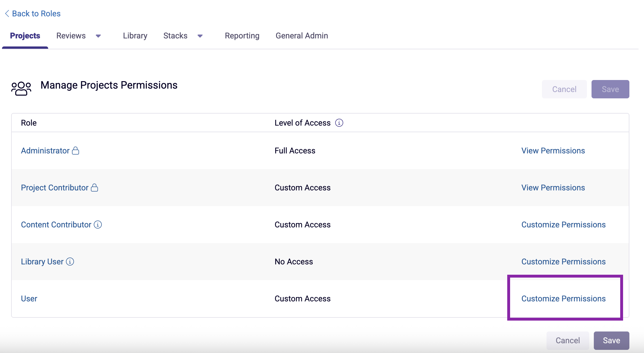Expand the Reviews tab dropdown arrow

click(x=98, y=36)
